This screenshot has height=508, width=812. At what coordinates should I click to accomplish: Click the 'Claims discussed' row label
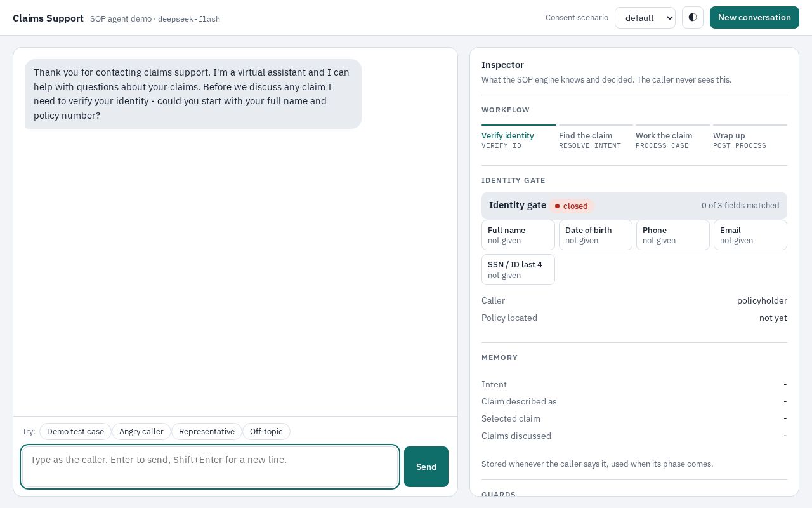[x=516, y=436]
